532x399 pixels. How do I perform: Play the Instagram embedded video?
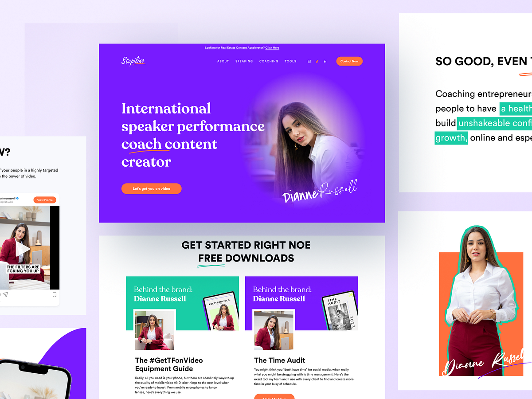pos(22,249)
